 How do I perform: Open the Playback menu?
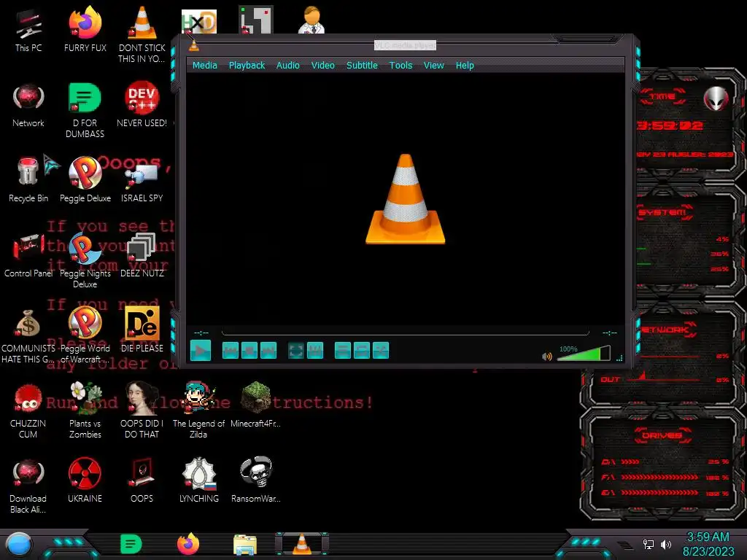(247, 65)
